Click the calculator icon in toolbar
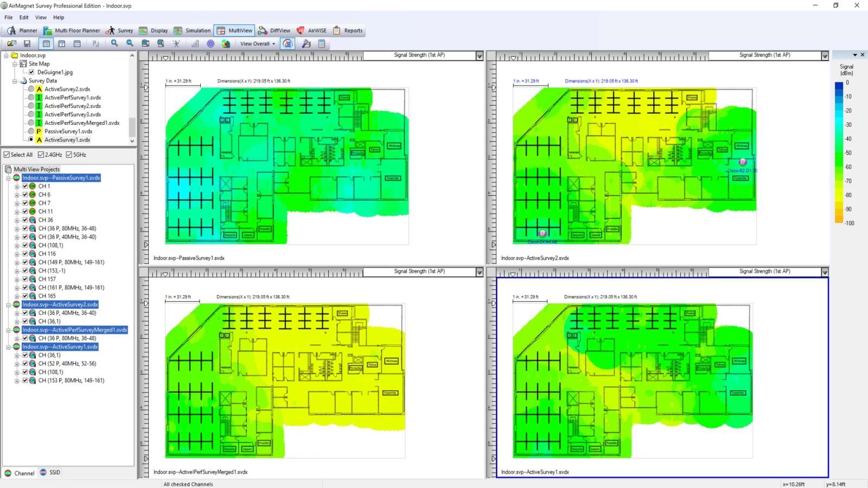 [322, 43]
